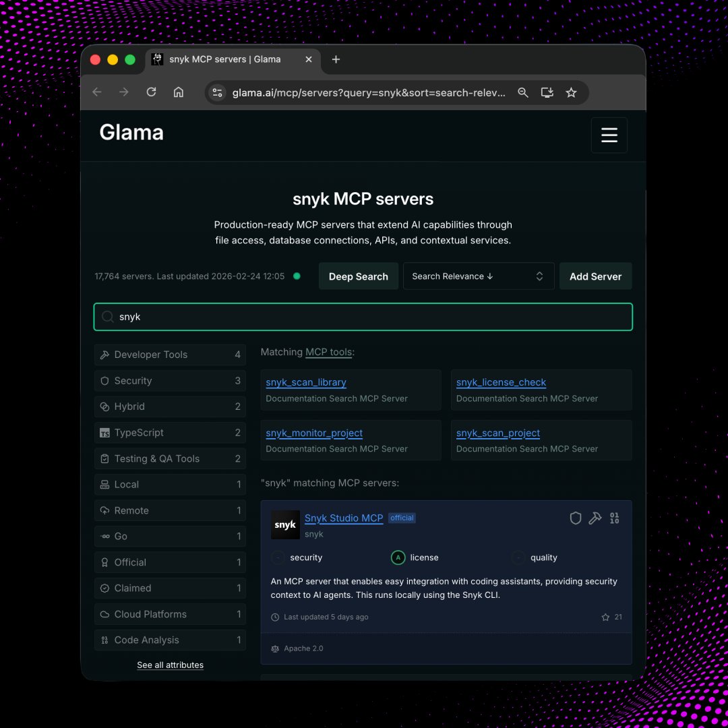Open the MCP tools link
This screenshot has width=728, height=728.
(328, 353)
